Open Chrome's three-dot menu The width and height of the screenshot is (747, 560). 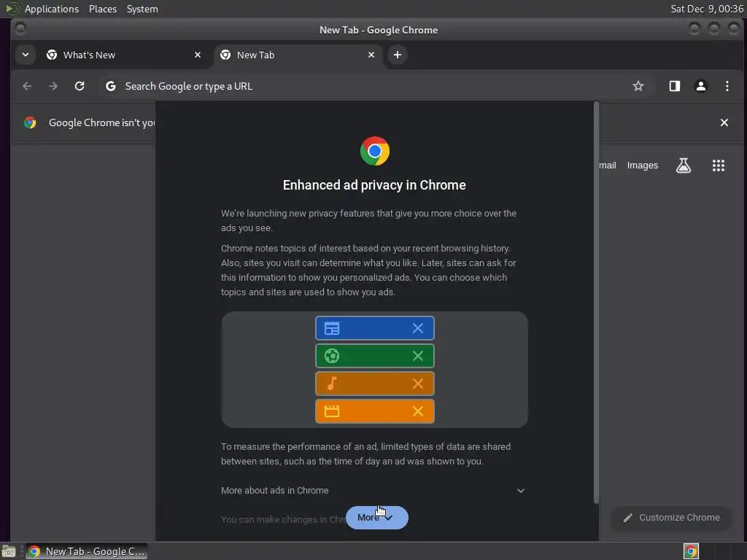click(727, 86)
